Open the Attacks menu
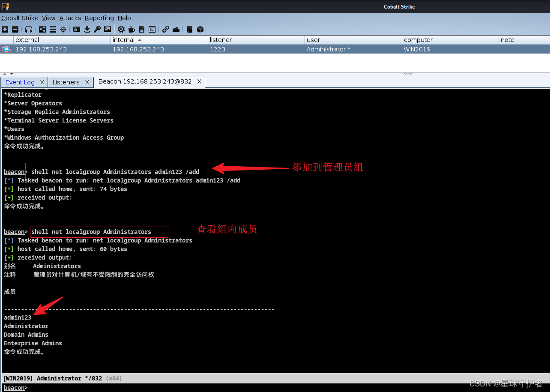This screenshot has height=392, width=550. [70, 18]
